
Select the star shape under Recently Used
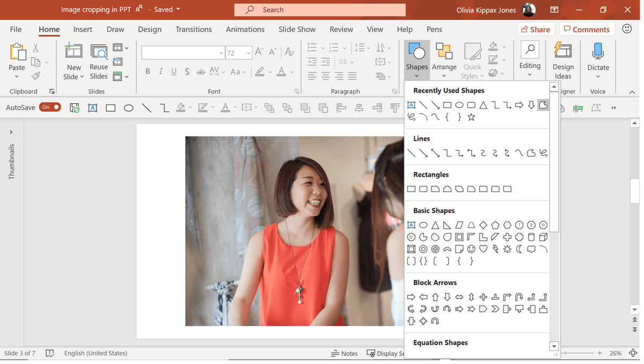coord(471,117)
